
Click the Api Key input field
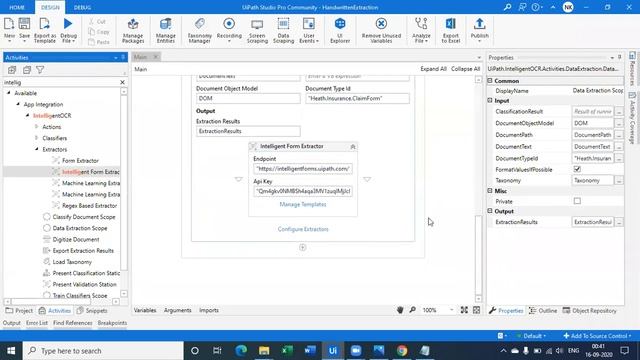click(303, 191)
